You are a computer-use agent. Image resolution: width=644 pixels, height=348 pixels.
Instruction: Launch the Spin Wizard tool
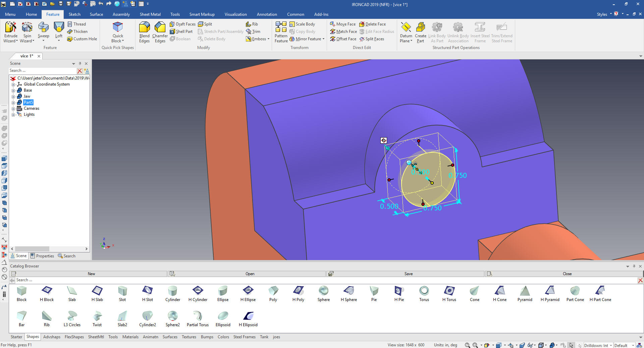(27, 32)
